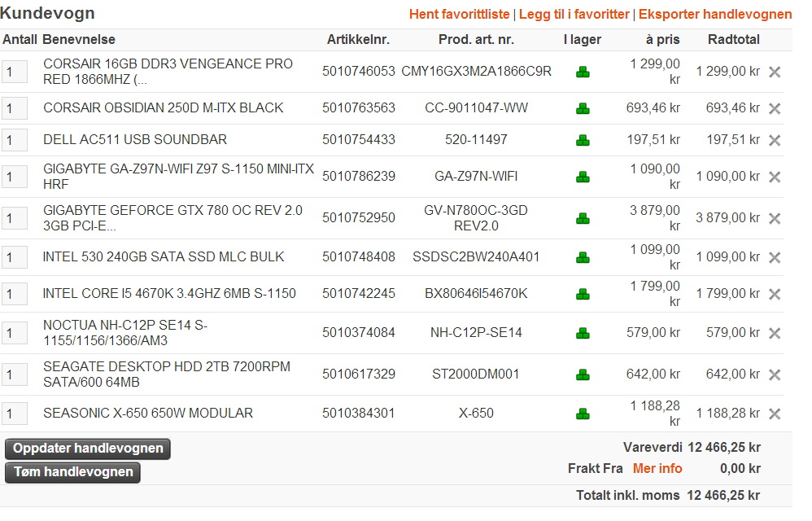Select row total 3 879,00 kr
The image size is (812, 521).
(x=727, y=218)
